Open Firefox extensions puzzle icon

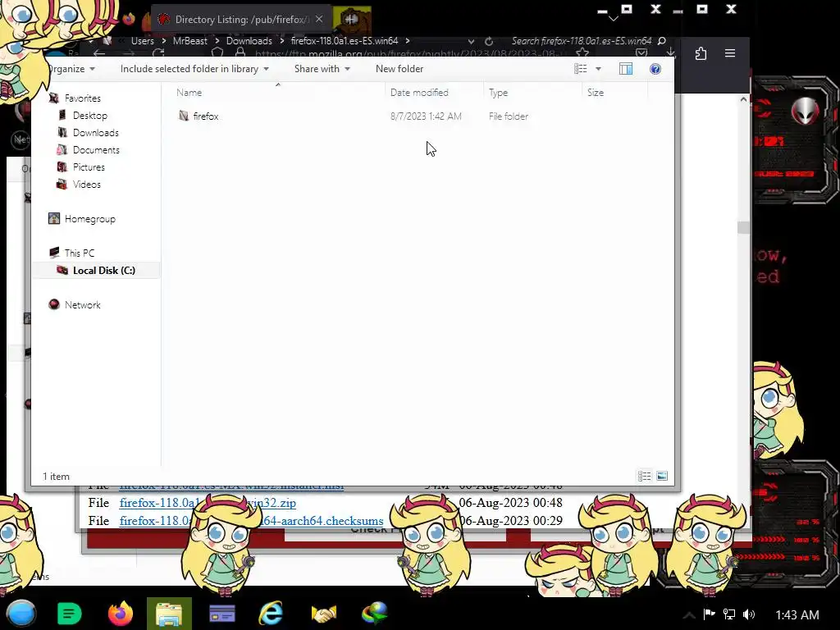coord(701,53)
